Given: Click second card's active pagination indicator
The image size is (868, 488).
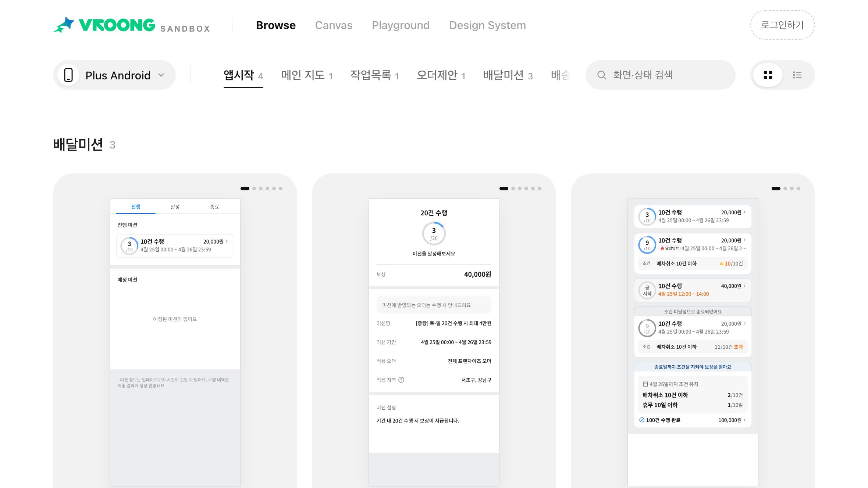Looking at the screenshot, I should [x=504, y=189].
